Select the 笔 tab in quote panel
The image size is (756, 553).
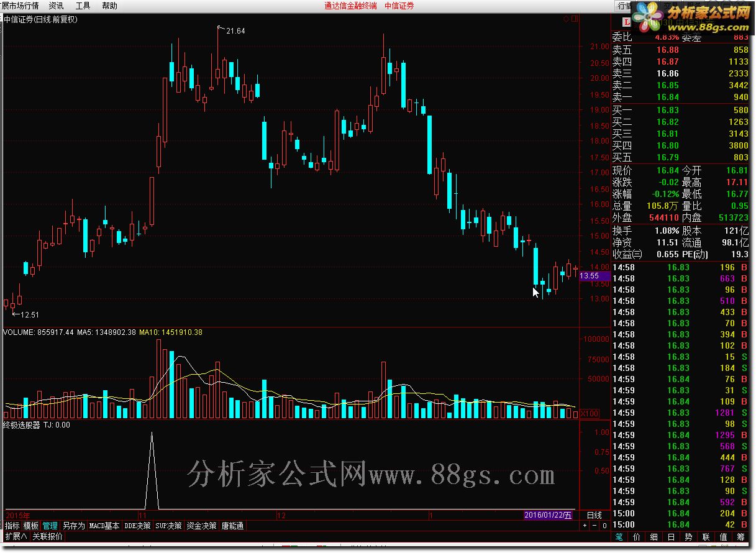(x=619, y=537)
